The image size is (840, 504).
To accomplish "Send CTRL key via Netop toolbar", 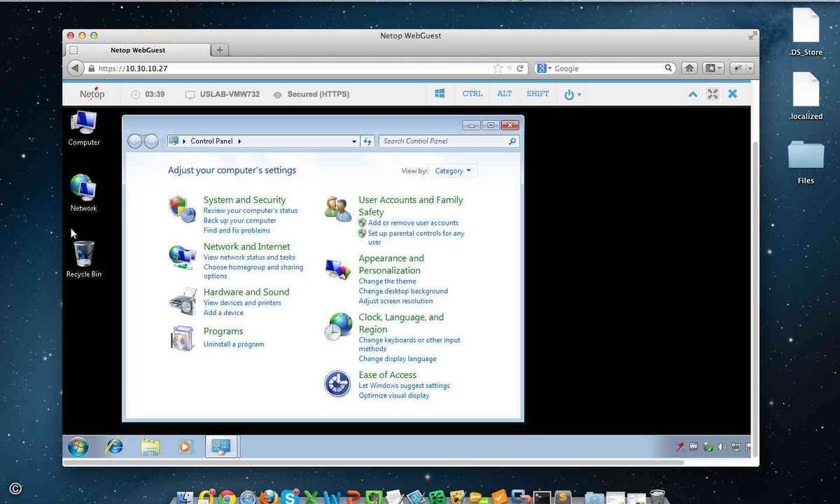I will [x=472, y=94].
